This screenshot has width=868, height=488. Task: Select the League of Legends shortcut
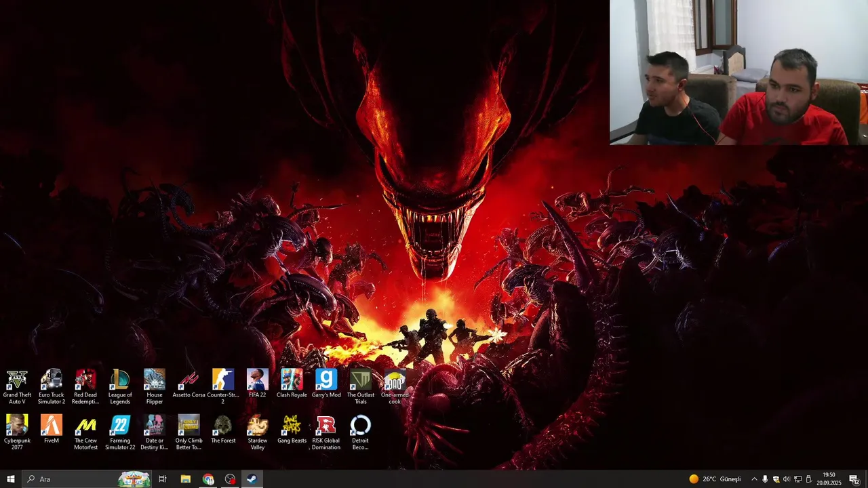tap(120, 387)
